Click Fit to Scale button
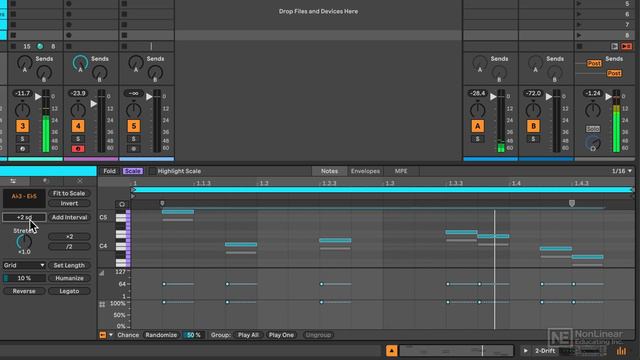This screenshot has width=640, height=360. pos(69,193)
